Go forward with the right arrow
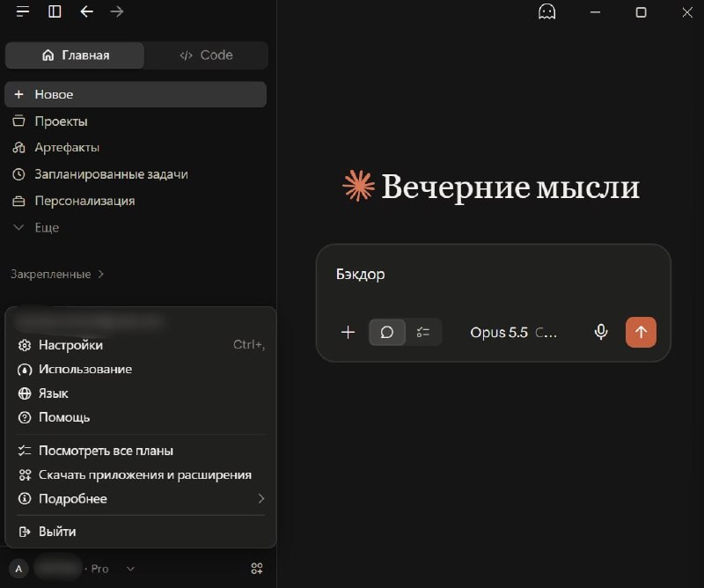 tap(117, 11)
